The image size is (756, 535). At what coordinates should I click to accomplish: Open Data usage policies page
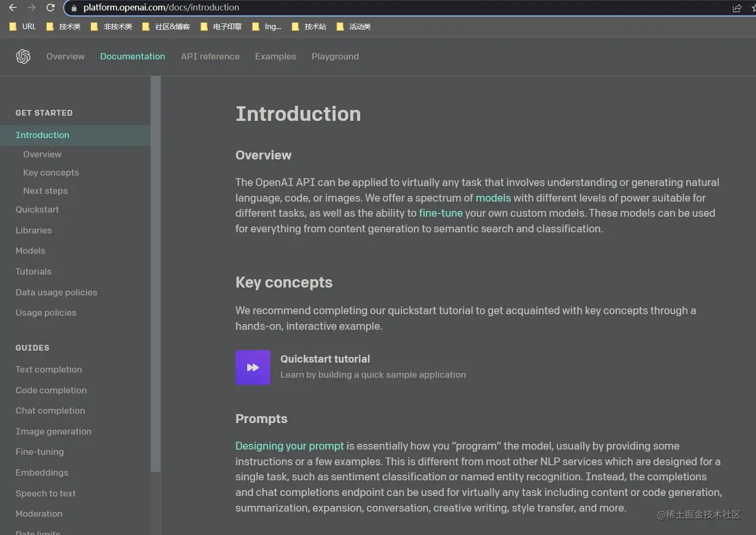(56, 292)
